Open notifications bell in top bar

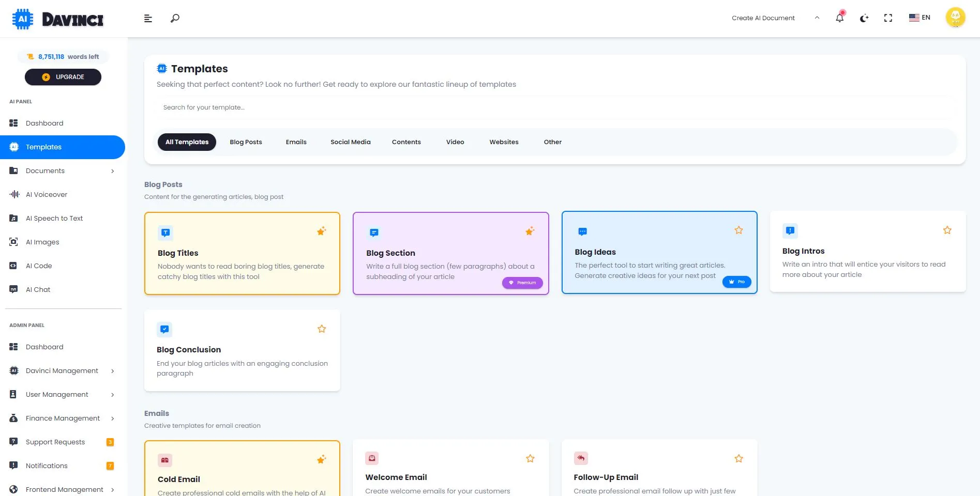click(839, 18)
